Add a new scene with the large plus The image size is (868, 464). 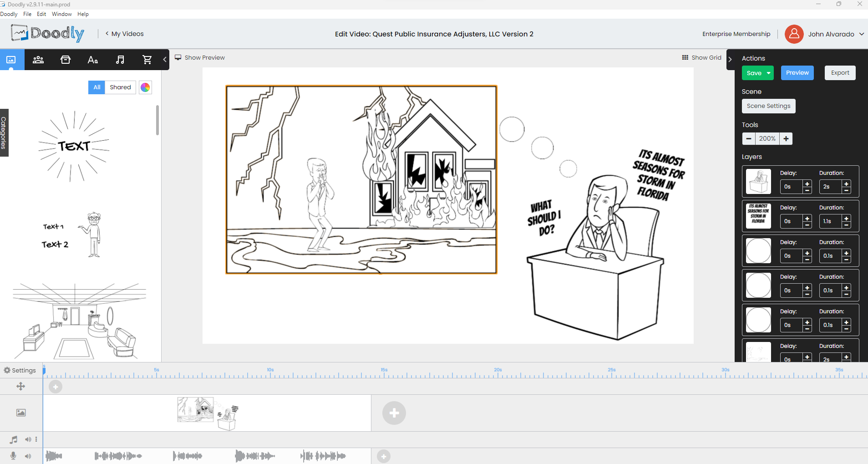tap(394, 413)
